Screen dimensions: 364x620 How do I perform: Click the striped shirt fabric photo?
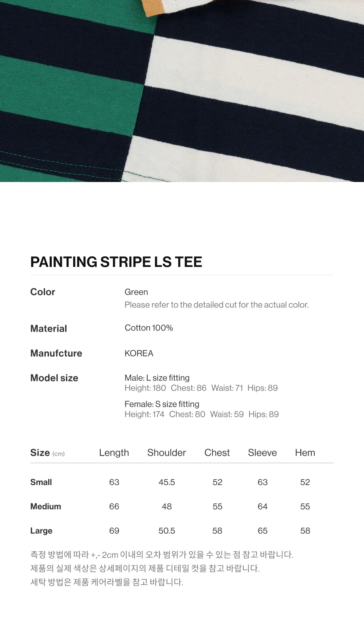pyautogui.click(x=182, y=91)
